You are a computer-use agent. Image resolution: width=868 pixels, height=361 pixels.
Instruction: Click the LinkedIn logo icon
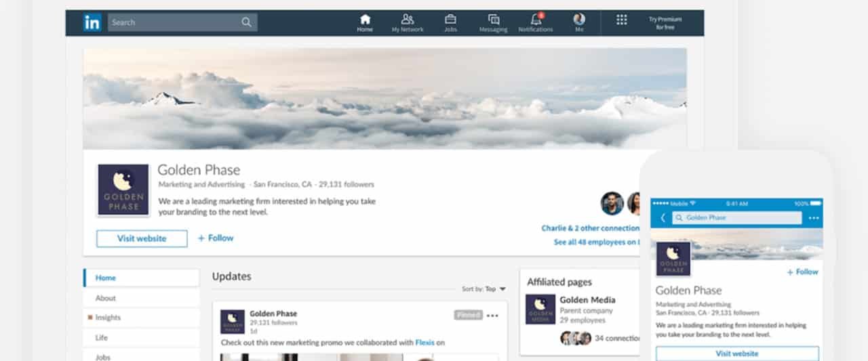[x=92, y=22]
